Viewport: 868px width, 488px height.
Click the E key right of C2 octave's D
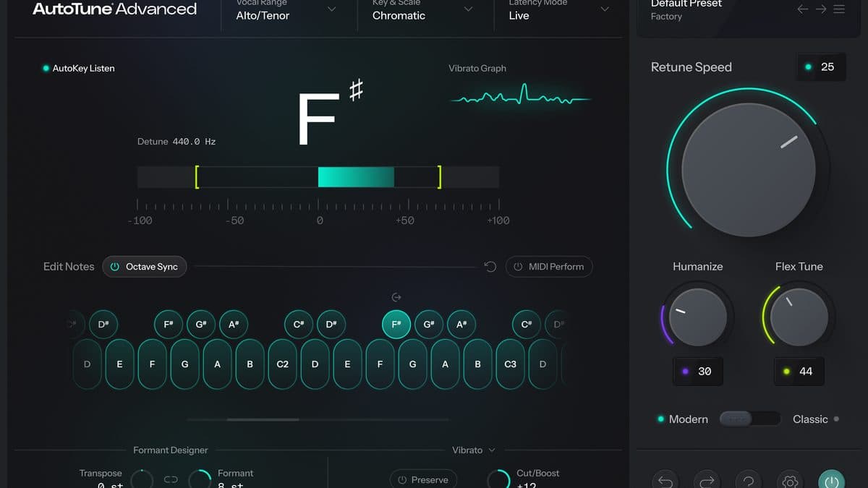[348, 364]
